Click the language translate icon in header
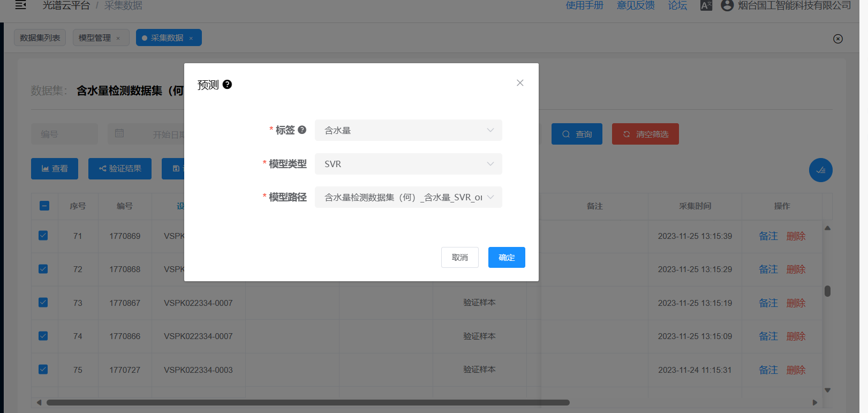The width and height of the screenshot is (868, 413). pos(706,5)
